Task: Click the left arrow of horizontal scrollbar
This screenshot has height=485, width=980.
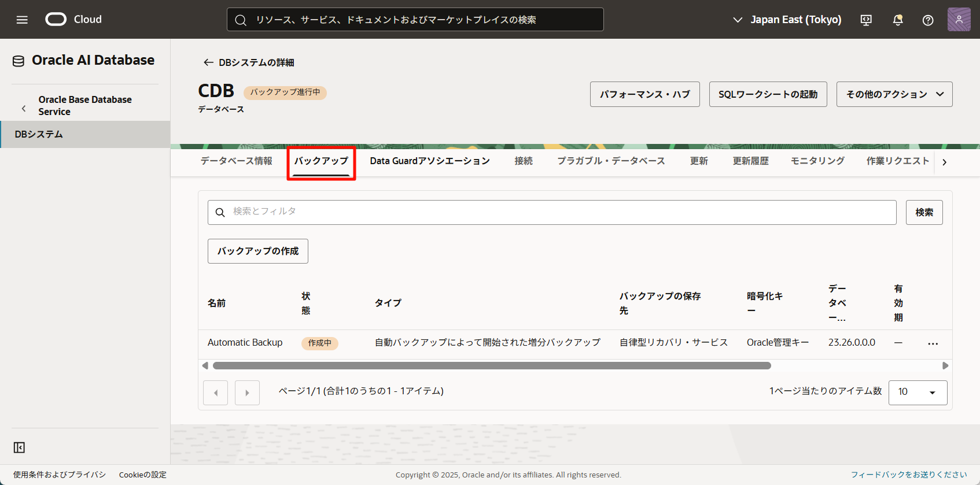Action: click(x=205, y=365)
